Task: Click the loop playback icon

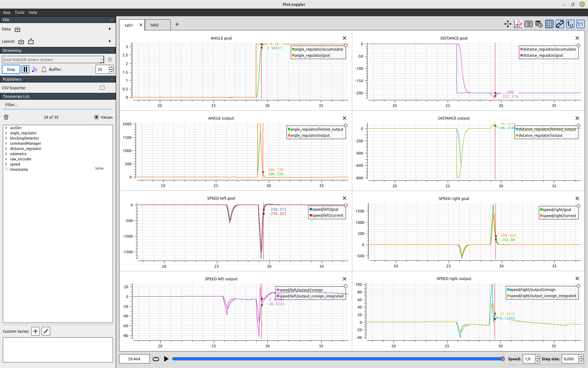Action: point(156,359)
